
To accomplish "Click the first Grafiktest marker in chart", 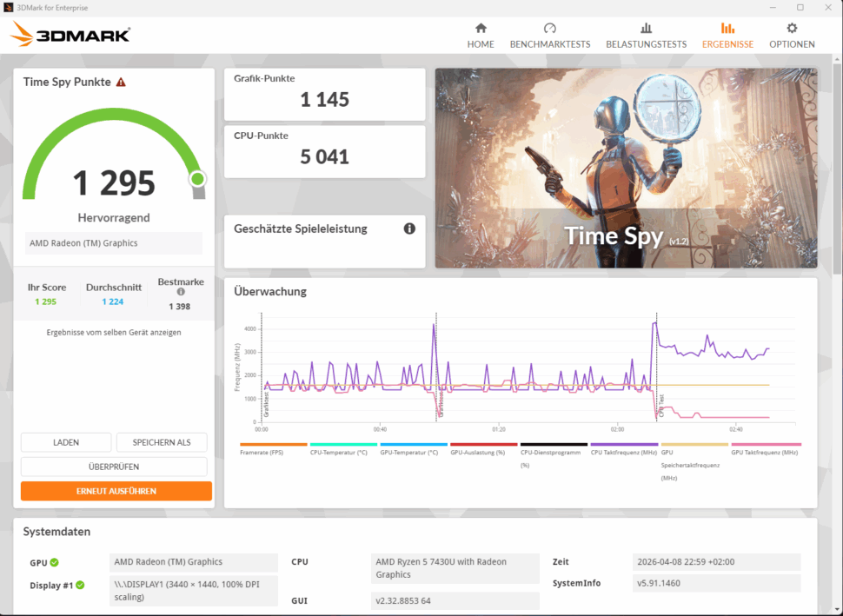I will [x=267, y=405].
